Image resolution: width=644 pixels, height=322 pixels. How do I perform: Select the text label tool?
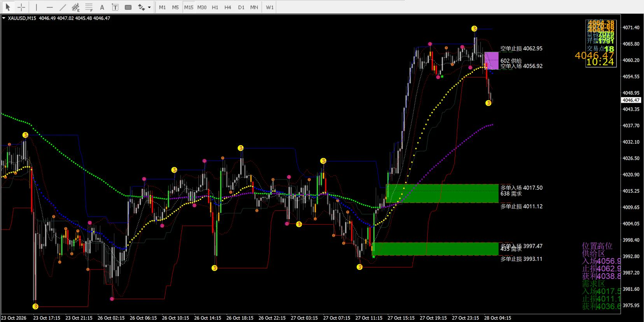[x=115, y=7]
